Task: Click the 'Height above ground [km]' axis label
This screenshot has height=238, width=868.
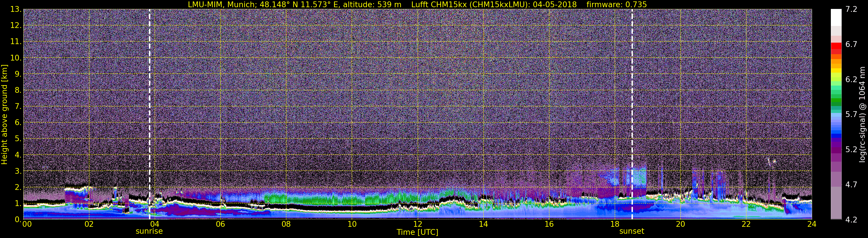Action: pyautogui.click(x=4, y=115)
